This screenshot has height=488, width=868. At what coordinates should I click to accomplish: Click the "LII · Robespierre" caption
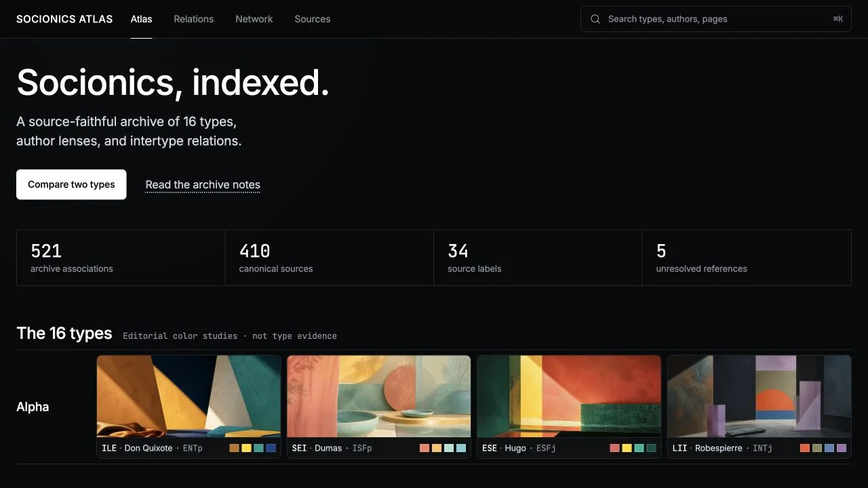(707, 448)
